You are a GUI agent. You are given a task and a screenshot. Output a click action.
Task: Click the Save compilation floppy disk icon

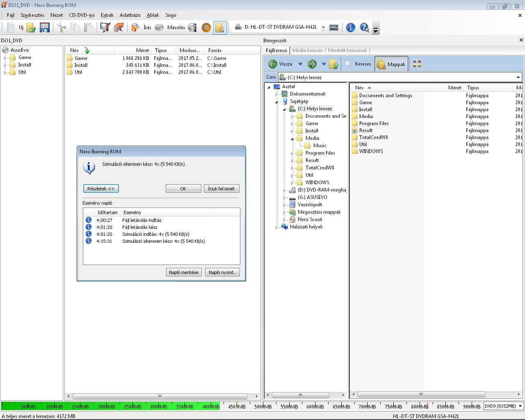coord(44,27)
